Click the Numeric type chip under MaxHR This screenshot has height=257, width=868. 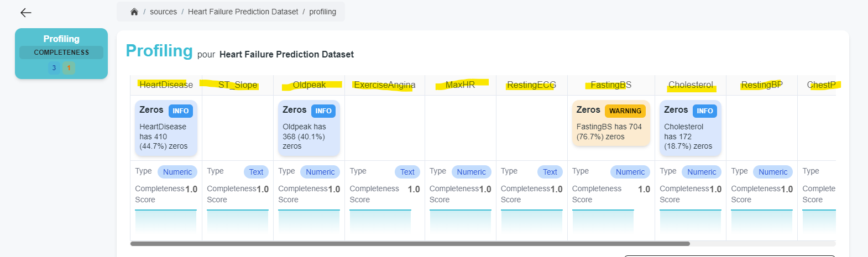pyautogui.click(x=471, y=172)
